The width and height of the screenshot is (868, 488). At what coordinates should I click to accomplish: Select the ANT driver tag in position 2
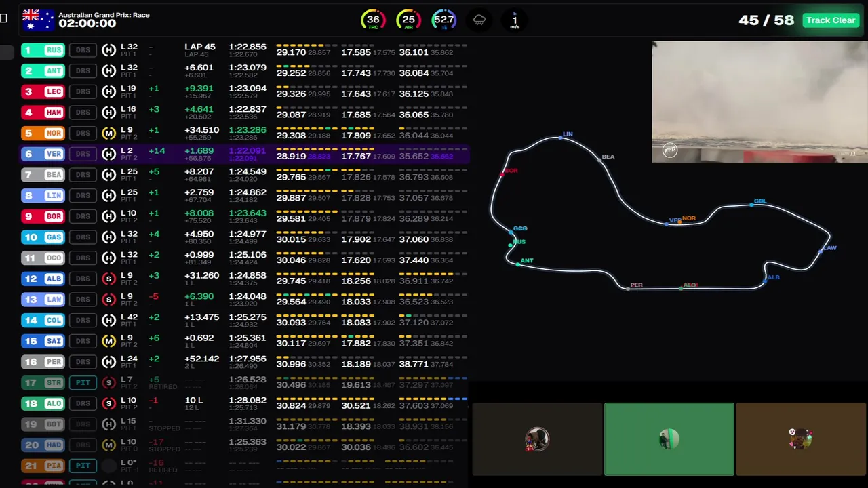43,70
